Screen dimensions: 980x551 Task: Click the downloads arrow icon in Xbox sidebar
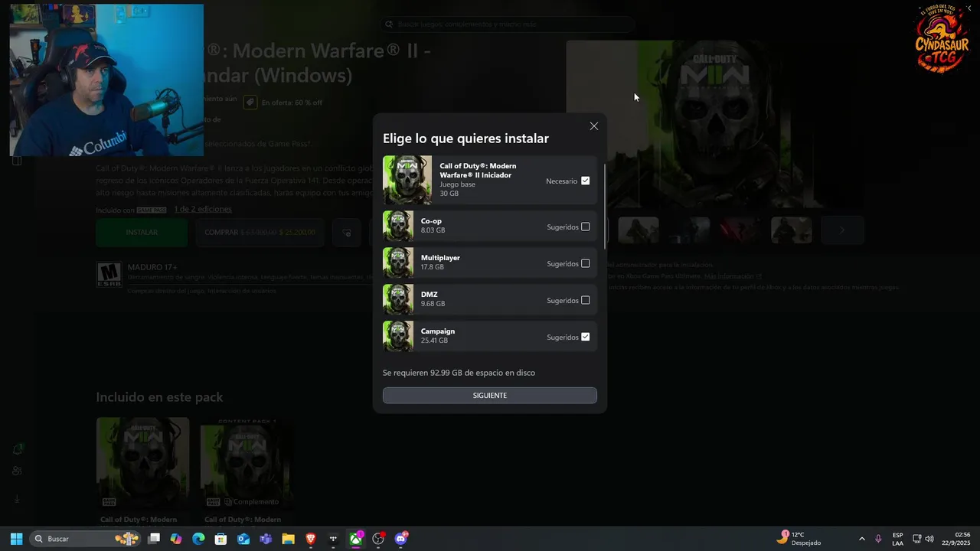point(17,499)
